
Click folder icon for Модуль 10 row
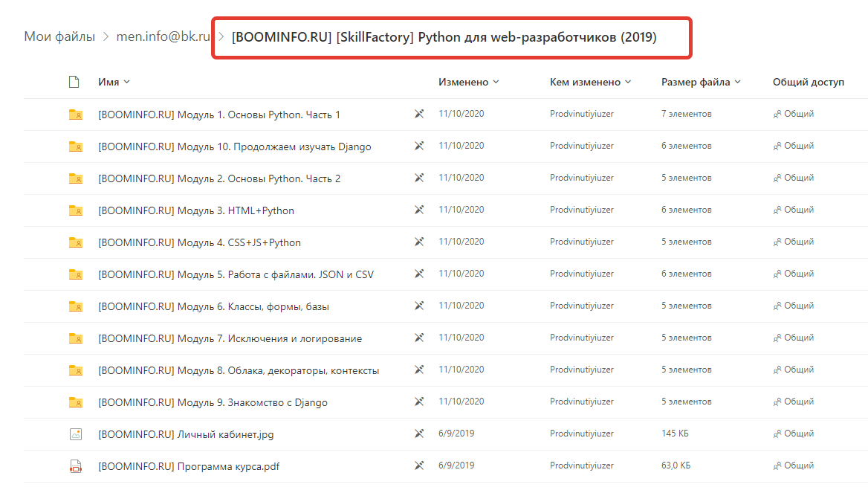[x=75, y=146]
